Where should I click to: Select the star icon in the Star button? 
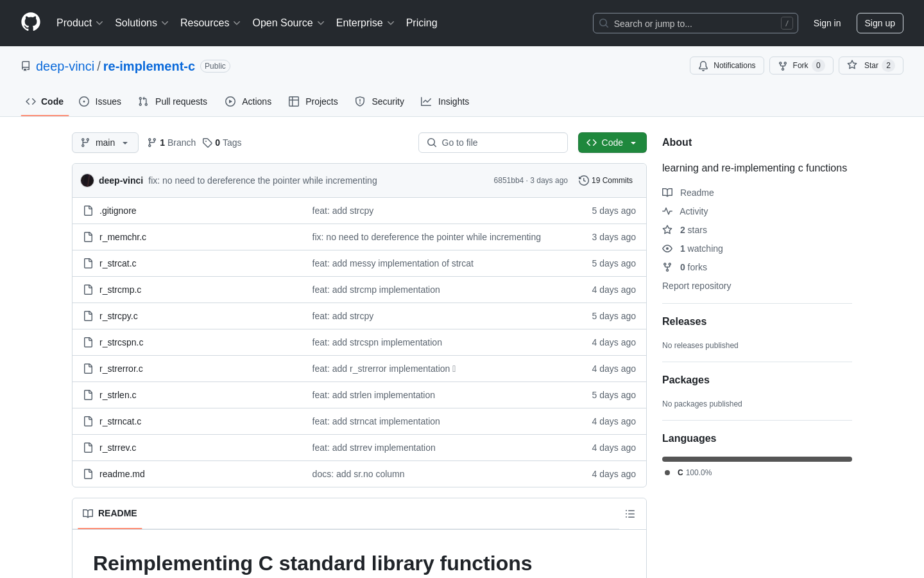pos(852,65)
